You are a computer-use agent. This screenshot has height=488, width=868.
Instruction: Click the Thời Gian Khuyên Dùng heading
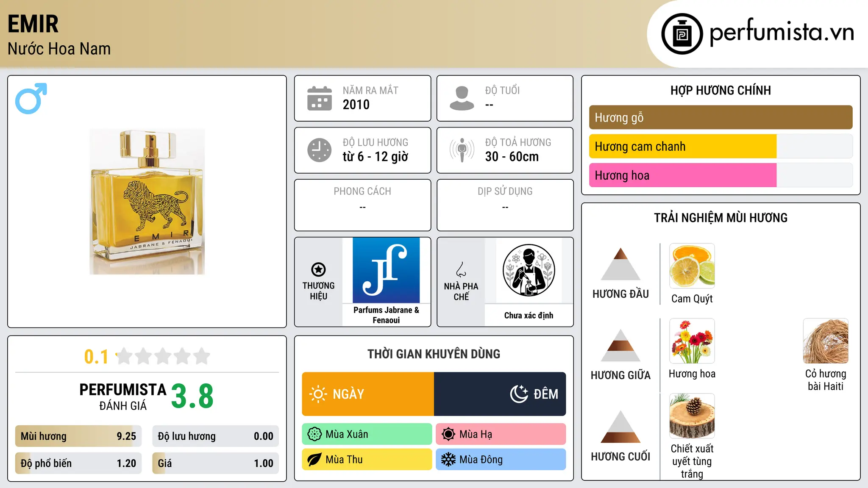click(x=434, y=354)
